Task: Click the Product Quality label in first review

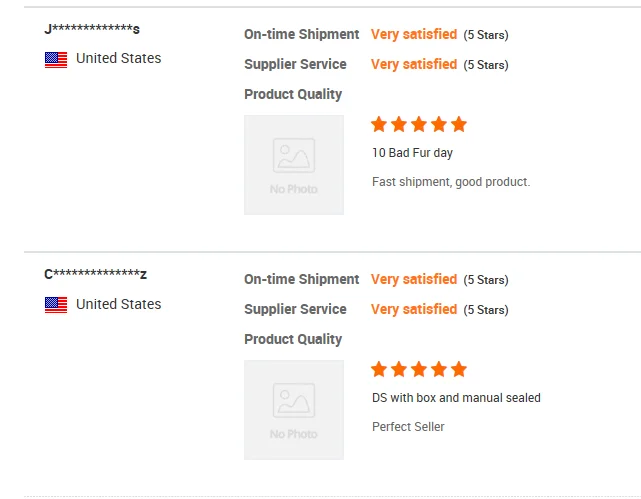Action: click(293, 94)
